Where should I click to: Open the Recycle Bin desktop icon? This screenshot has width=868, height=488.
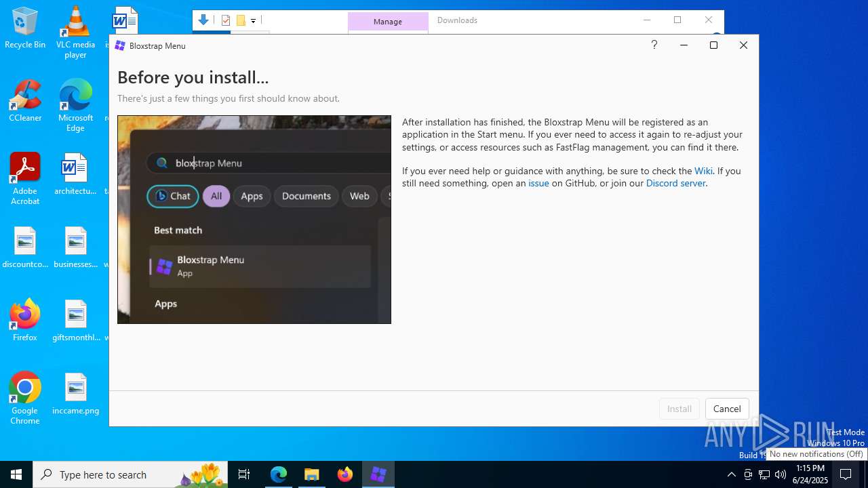25,28
